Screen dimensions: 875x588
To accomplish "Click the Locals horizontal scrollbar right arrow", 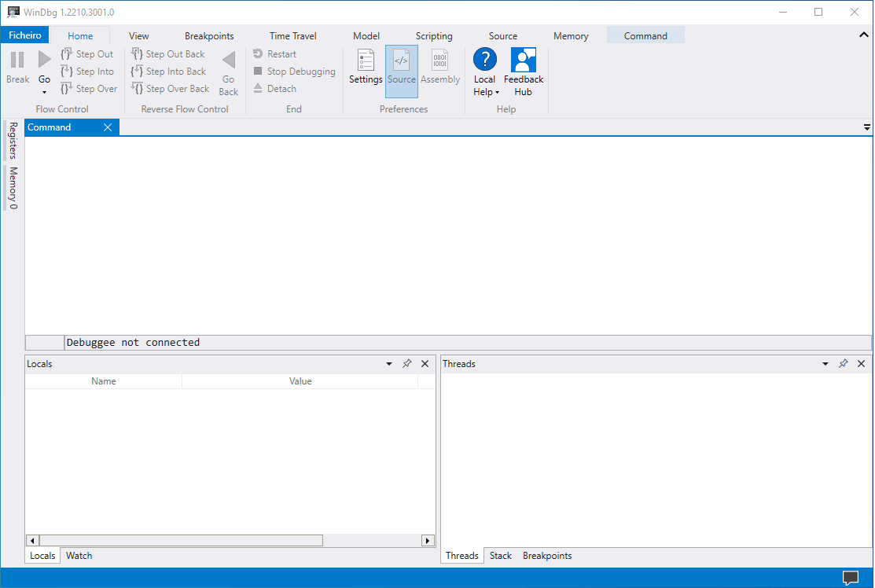I will pyautogui.click(x=428, y=541).
